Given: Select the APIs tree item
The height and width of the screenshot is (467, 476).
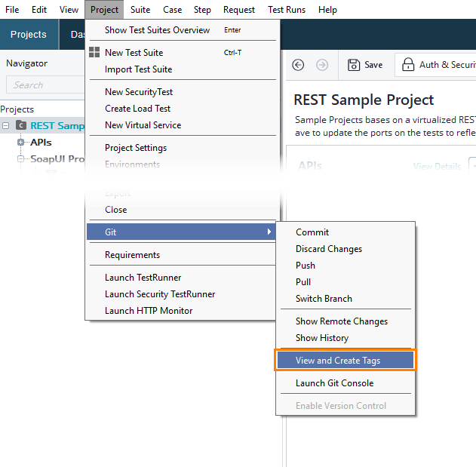Looking at the screenshot, I should [41, 142].
